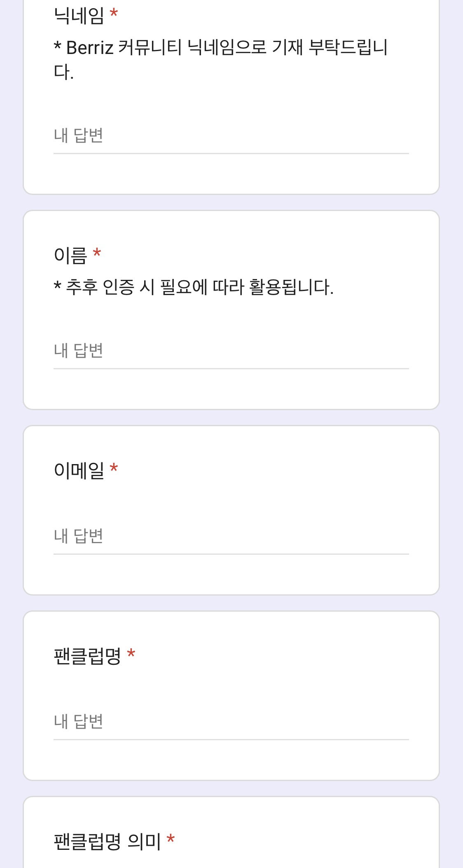Click the required asterisk after 팬클럽명
This screenshot has width=463, height=868.
click(x=131, y=653)
